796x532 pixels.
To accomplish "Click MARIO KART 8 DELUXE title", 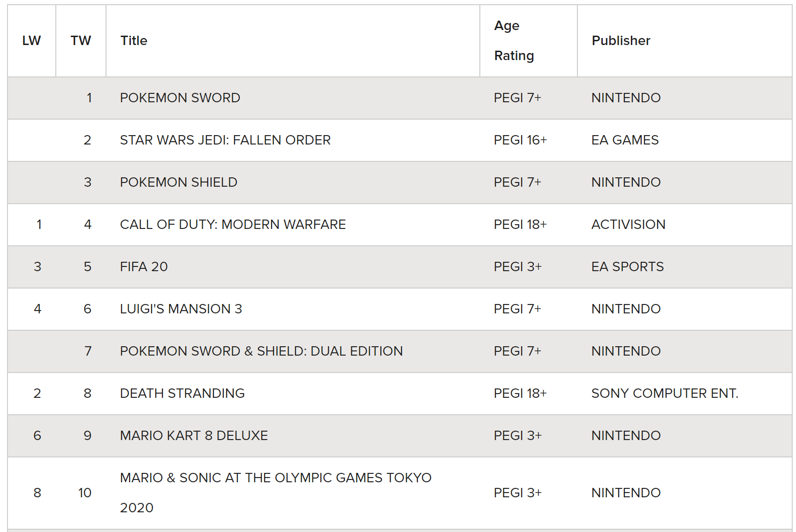I will 194,435.
